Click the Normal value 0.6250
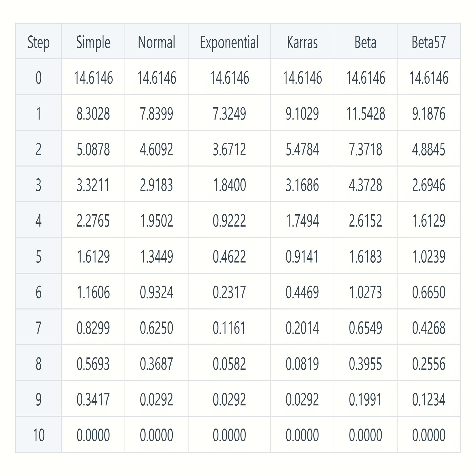 pos(157,328)
